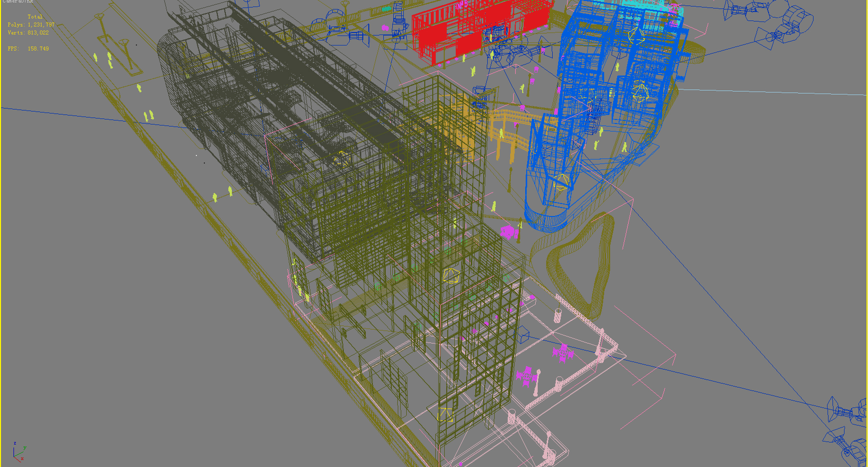
Task: Click the Verts count 813,022 statistic
Action: pyautogui.click(x=28, y=32)
